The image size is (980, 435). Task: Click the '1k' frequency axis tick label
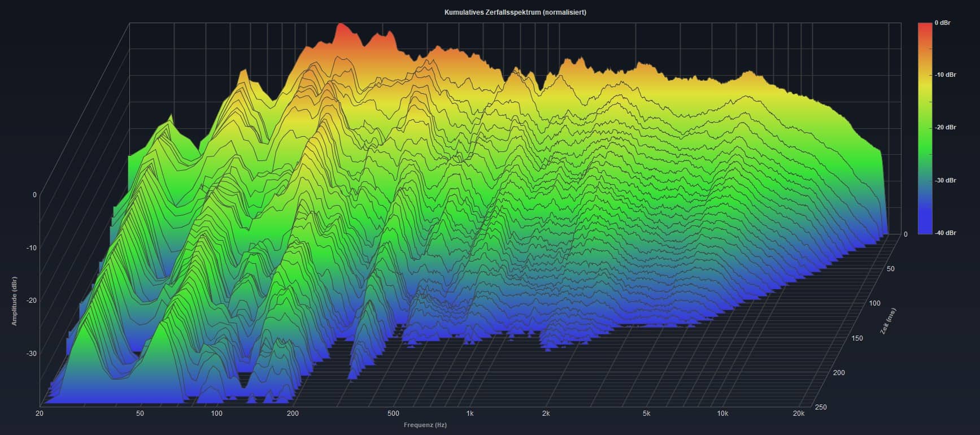pyautogui.click(x=470, y=414)
